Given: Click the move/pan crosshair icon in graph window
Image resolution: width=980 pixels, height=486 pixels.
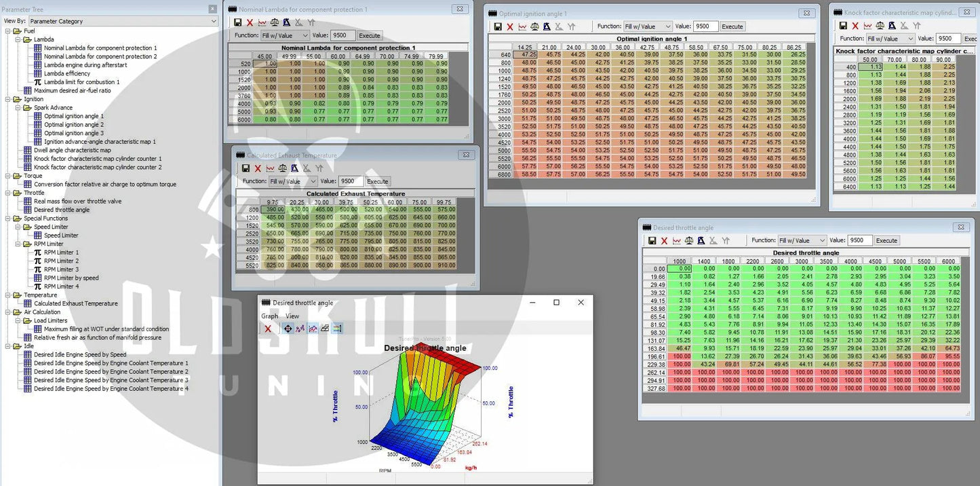Looking at the screenshot, I should [288, 329].
